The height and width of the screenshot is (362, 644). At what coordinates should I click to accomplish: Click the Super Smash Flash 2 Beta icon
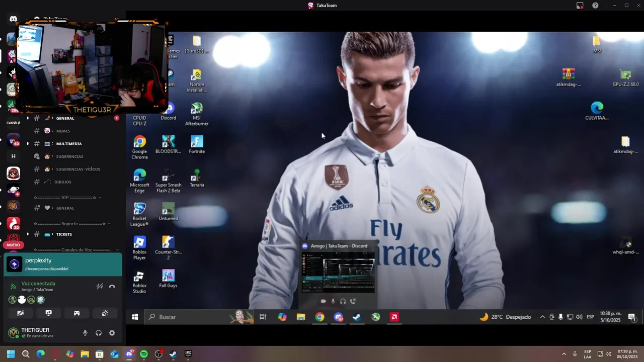pos(168,181)
